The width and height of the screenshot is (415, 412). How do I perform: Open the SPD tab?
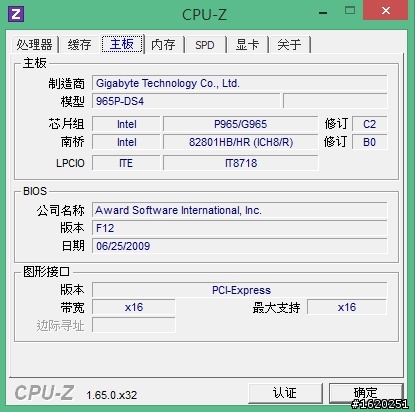point(205,44)
